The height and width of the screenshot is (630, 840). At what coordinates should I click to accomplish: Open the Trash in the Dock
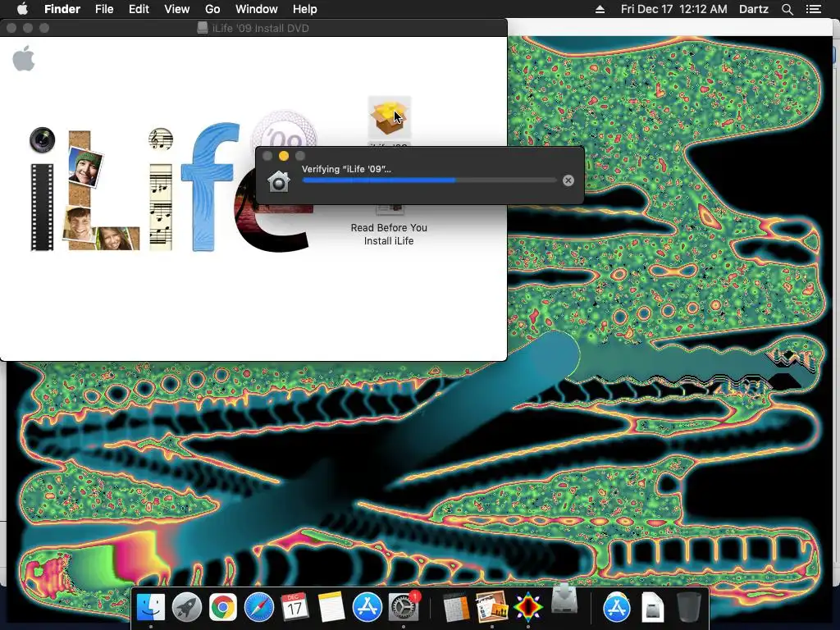click(689, 607)
